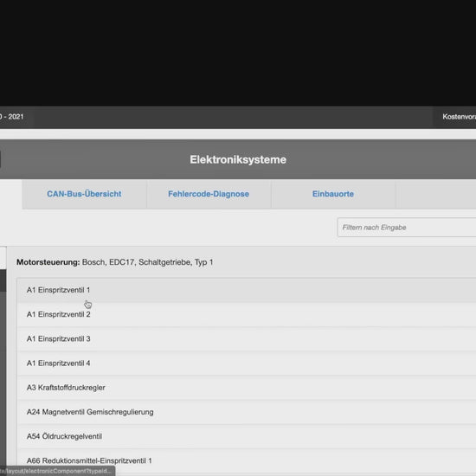Click the dark button at header's left edge

click(0, 159)
